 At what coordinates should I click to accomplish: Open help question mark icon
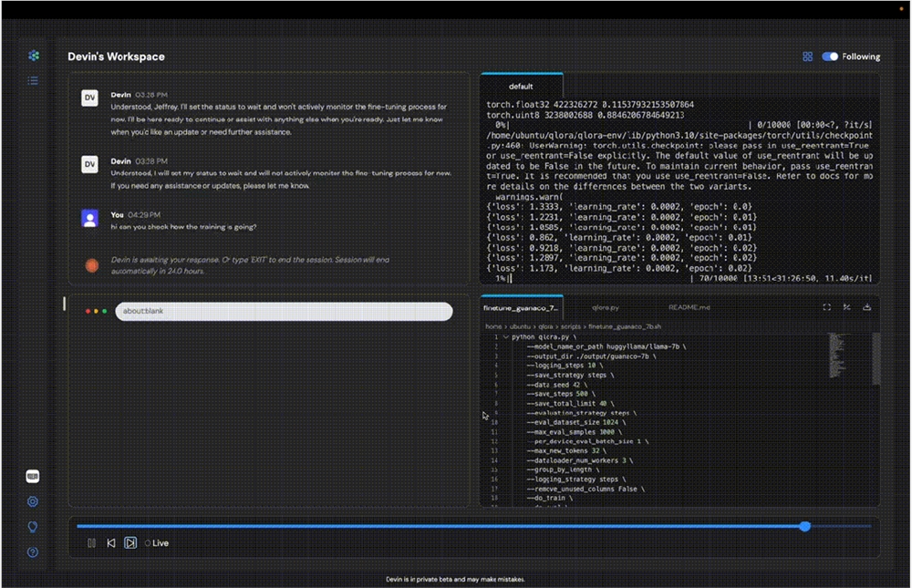click(x=33, y=552)
